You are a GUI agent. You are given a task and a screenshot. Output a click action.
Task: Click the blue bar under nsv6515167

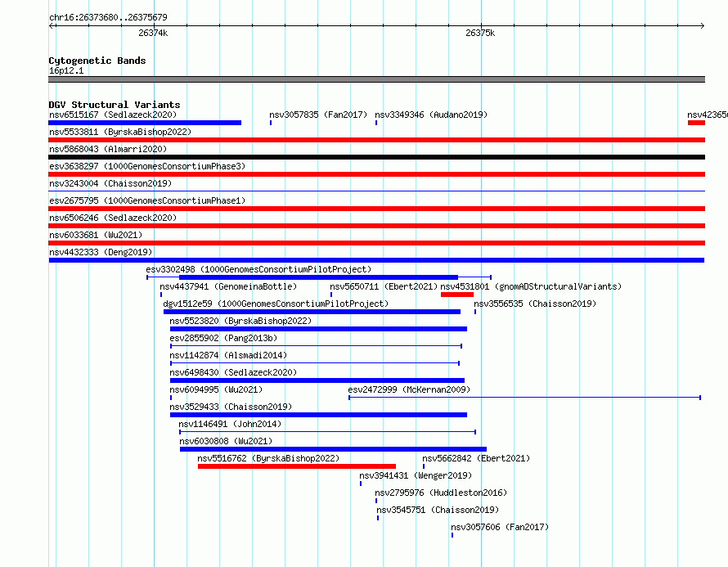coord(145,123)
